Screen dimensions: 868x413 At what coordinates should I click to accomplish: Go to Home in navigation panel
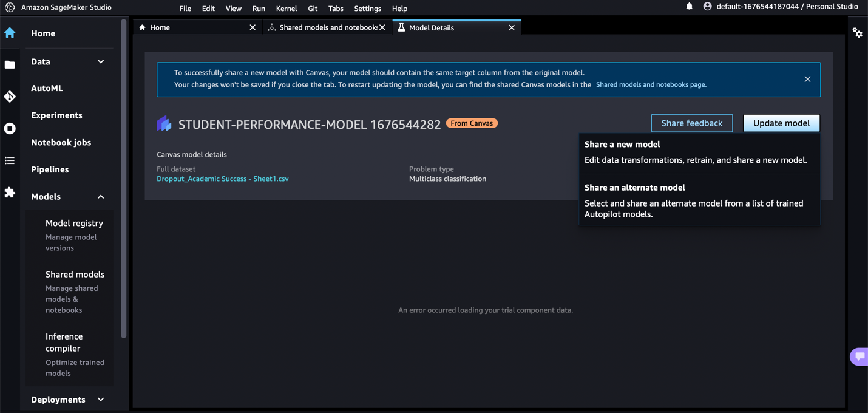(43, 33)
